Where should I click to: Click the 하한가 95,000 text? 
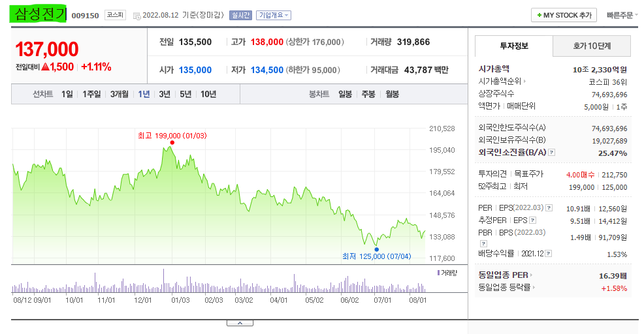[x=313, y=70]
